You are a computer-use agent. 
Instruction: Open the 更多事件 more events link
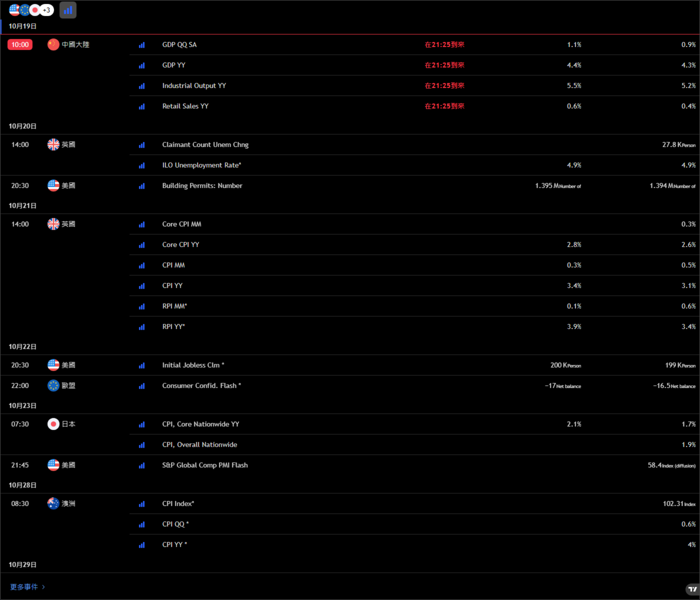tap(27, 587)
